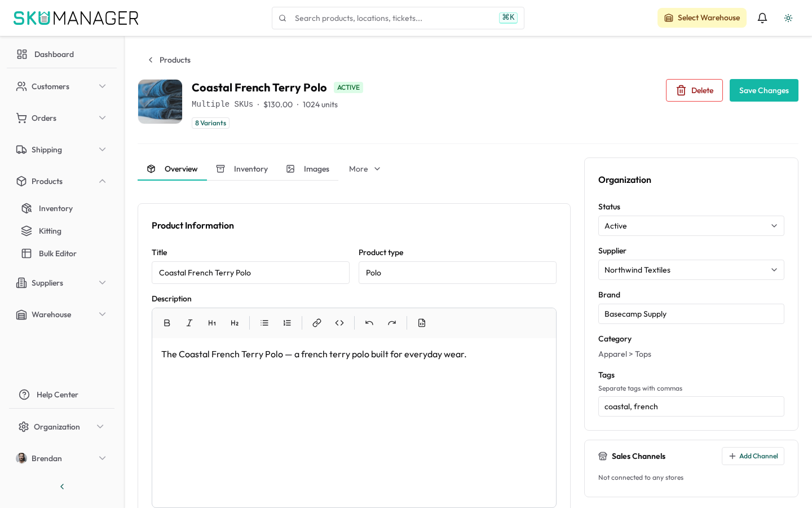Click the 8 Variants badge
Image resolution: width=812 pixels, height=508 pixels.
pyautogui.click(x=210, y=123)
